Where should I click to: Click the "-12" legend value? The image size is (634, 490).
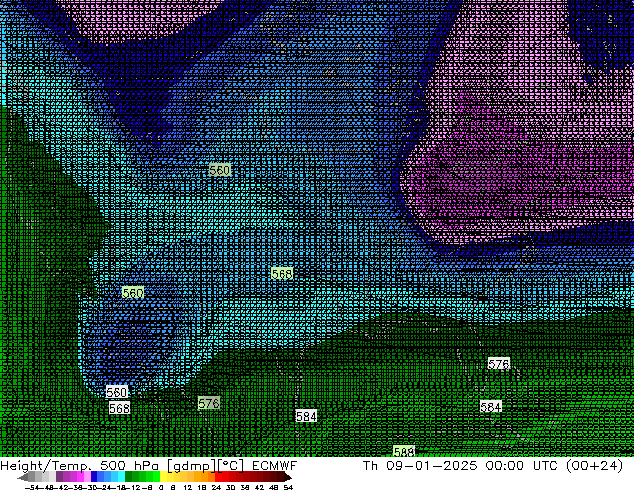pyautogui.click(x=135, y=487)
